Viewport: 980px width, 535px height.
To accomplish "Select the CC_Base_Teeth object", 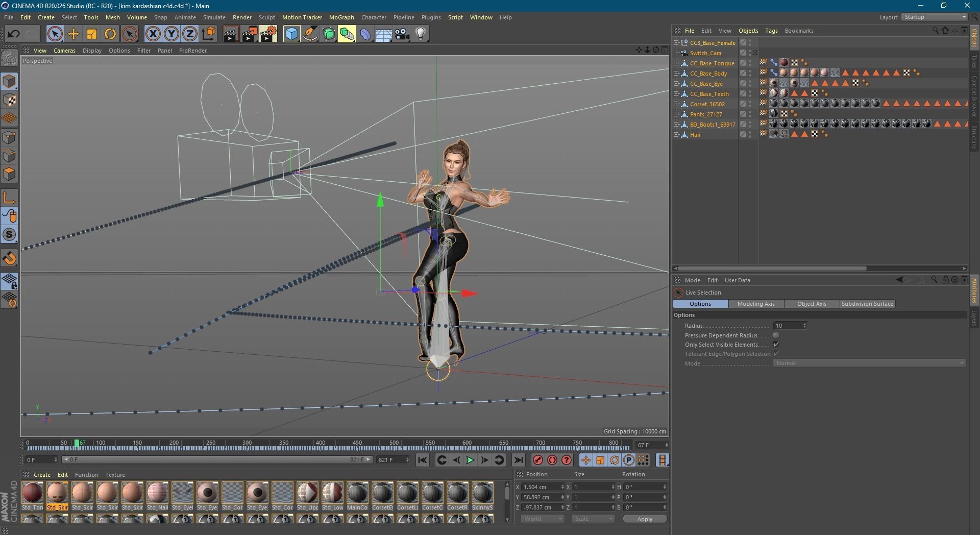I will coord(709,94).
